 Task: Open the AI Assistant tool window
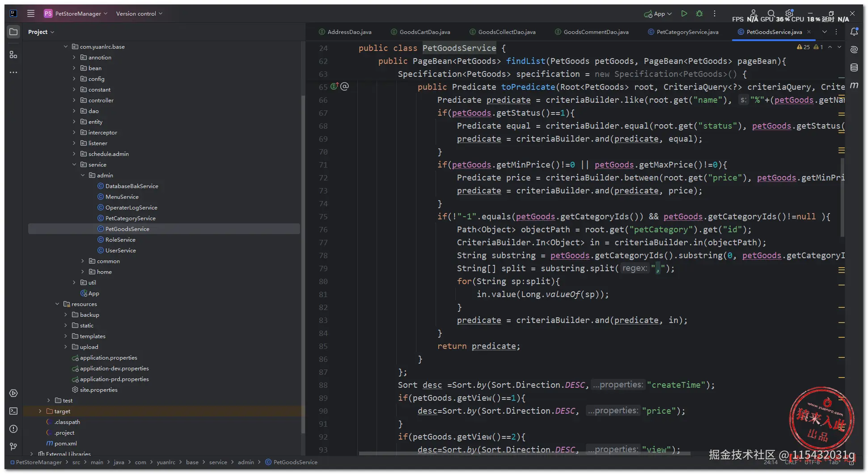[854, 50]
